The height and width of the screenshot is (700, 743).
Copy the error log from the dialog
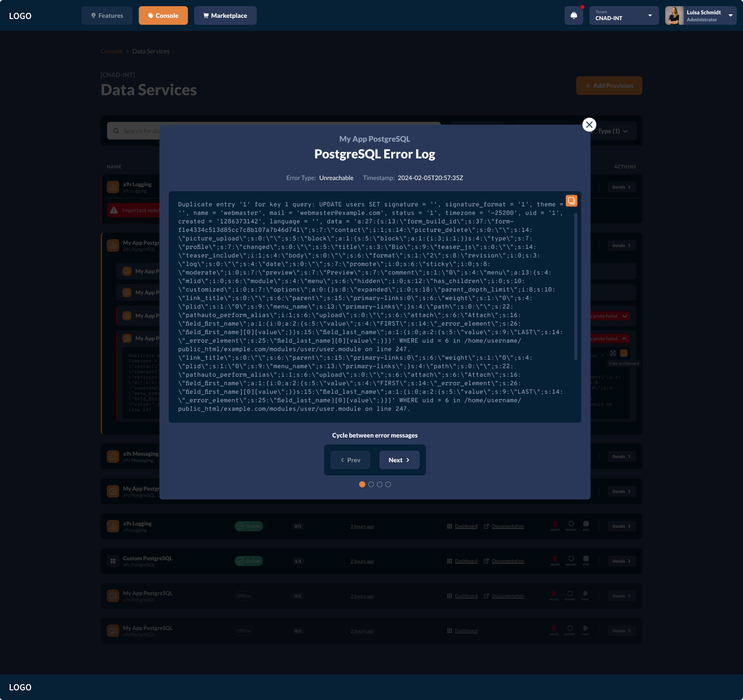(x=571, y=201)
